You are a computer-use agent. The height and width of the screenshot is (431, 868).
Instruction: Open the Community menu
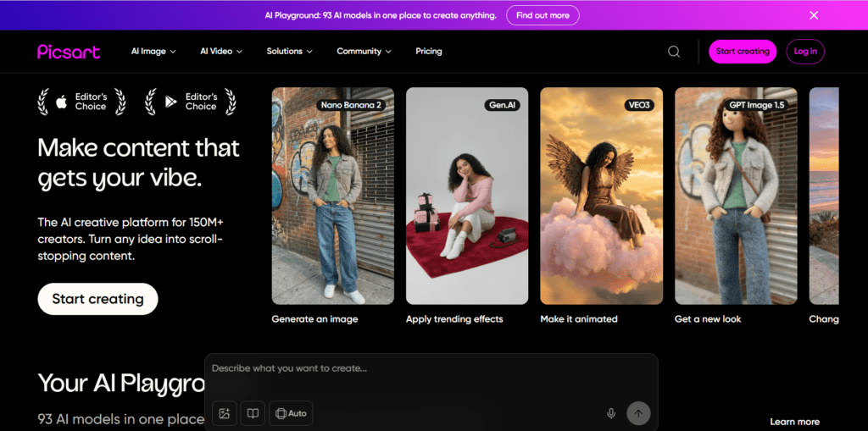(364, 52)
